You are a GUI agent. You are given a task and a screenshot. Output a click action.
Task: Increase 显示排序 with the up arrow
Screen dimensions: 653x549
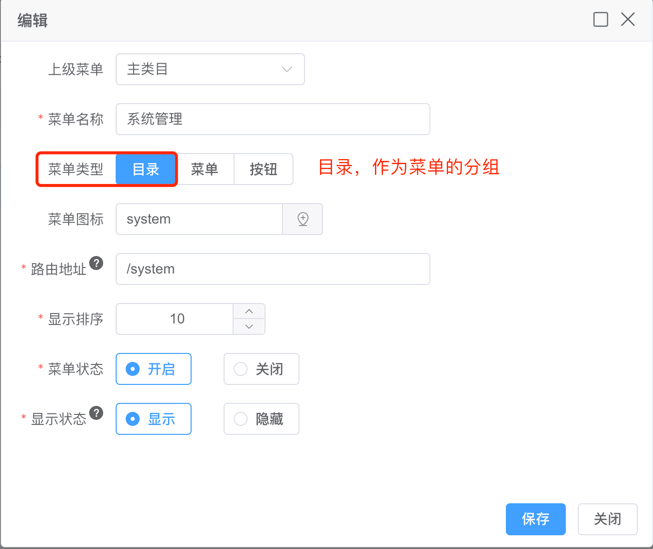[x=249, y=311]
